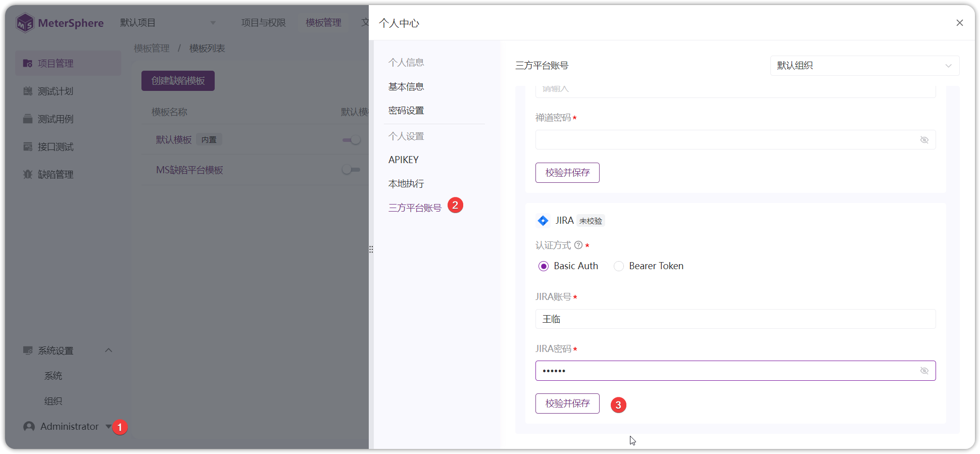Screen dimensions: 980x454
Task: Open the 默认组织 organization dropdown
Action: pos(865,66)
